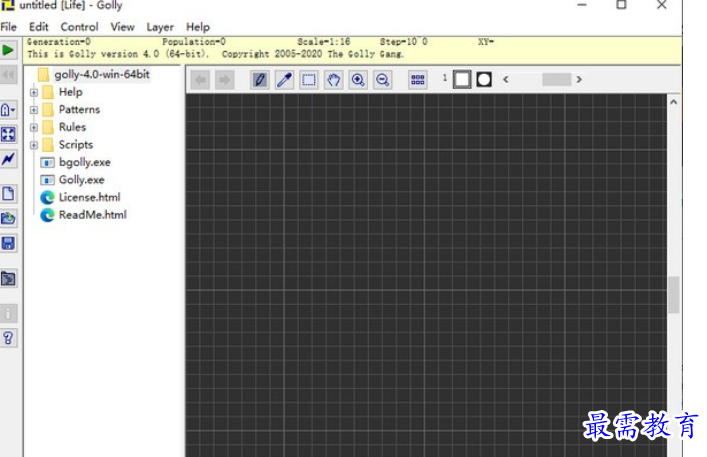Screen dimensions: 707x457
Task: Click the Generation=0 status text
Action: [x=59, y=42]
